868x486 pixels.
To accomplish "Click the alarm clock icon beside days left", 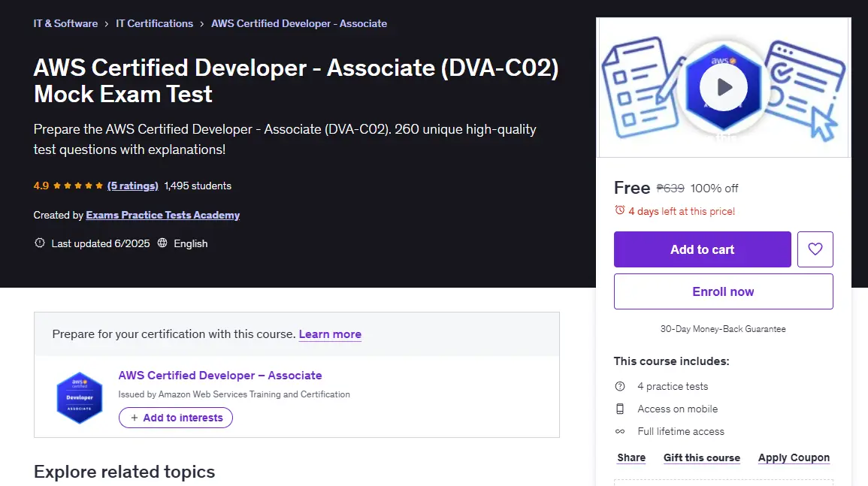I will click(619, 210).
